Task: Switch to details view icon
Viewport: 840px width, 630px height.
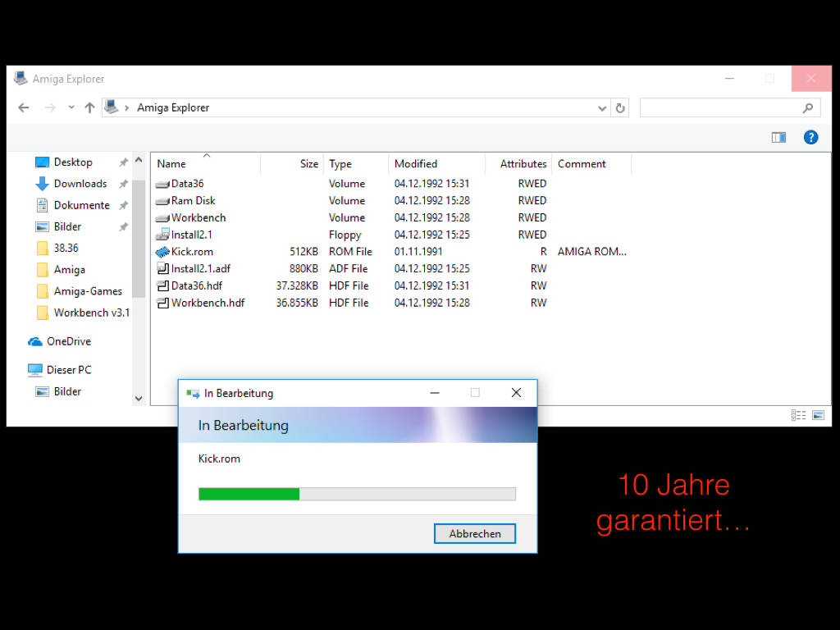Action: 798,415
